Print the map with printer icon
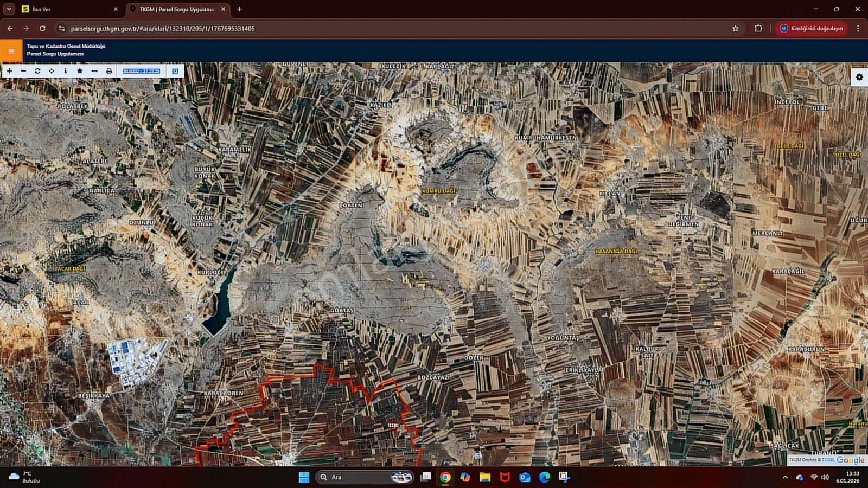This screenshot has width=868, height=488. click(109, 71)
